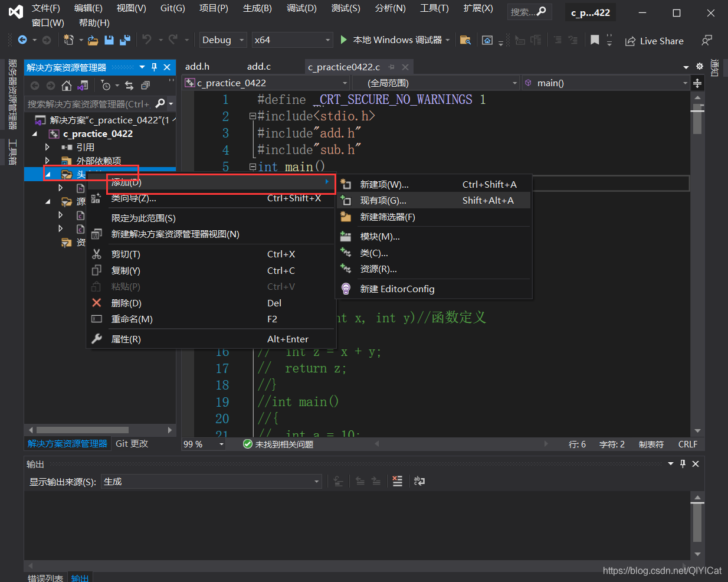
Task: Click the Save file floppy icon
Action: click(x=109, y=40)
